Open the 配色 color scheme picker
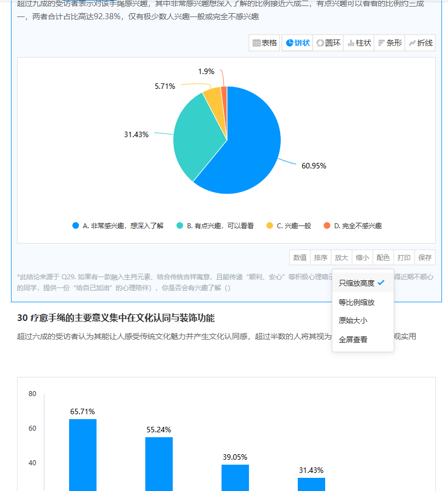 (x=383, y=257)
